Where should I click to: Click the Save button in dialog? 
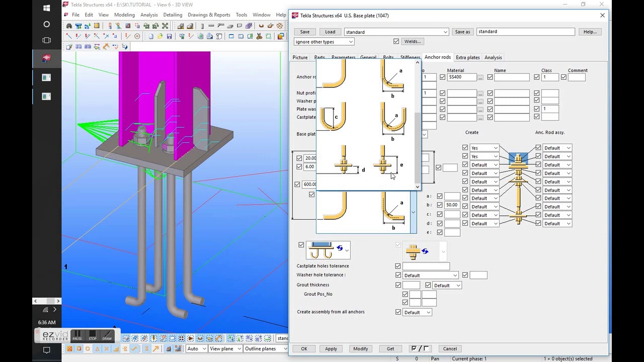tap(305, 32)
